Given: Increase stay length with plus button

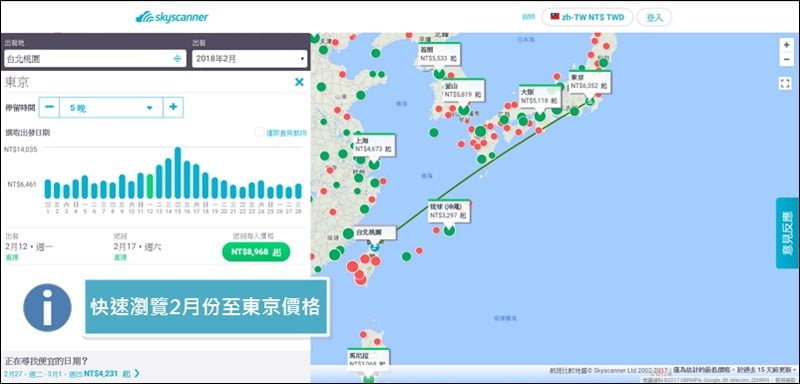Looking at the screenshot, I should point(173,107).
